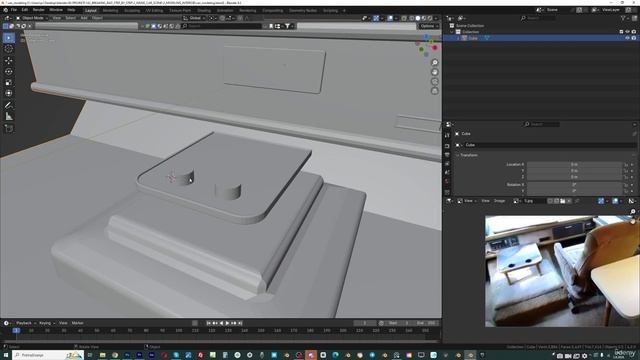Switch to the Sculpting workspace tab

pos(132,11)
